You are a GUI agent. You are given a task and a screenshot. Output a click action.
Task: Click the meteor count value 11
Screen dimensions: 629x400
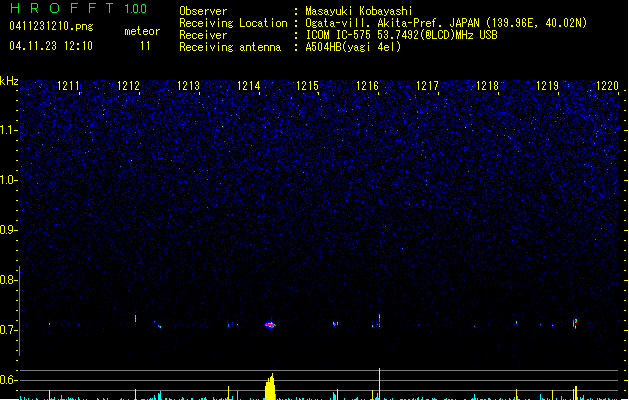pos(145,46)
